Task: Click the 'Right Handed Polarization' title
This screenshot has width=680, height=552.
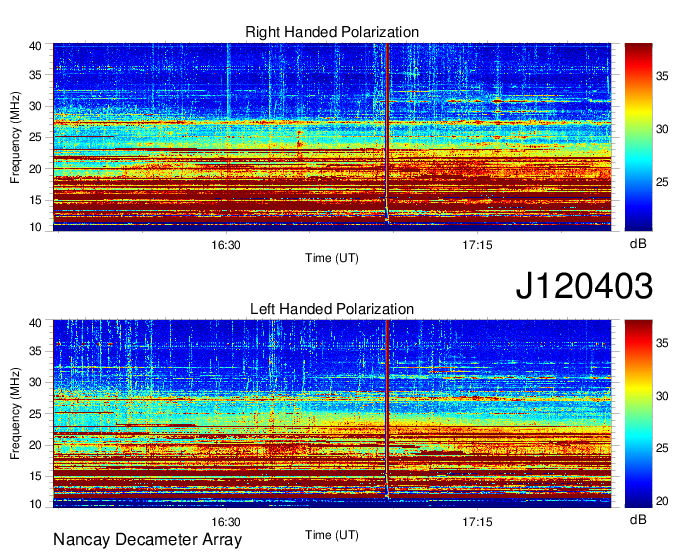Action: click(332, 32)
